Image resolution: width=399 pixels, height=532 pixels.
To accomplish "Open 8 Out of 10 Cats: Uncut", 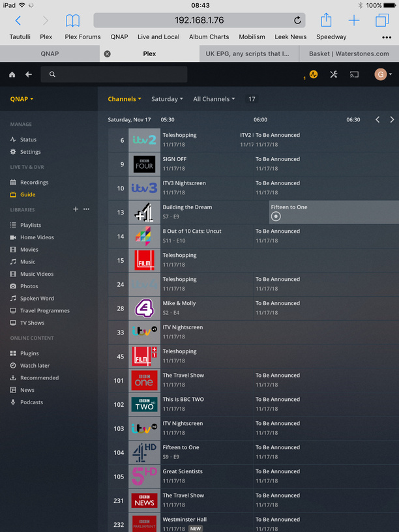I will pos(207,236).
